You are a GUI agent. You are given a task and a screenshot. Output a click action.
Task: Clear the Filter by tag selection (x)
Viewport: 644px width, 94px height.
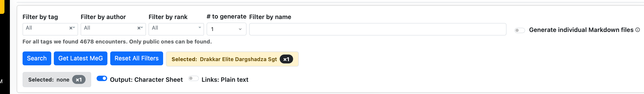point(71,28)
